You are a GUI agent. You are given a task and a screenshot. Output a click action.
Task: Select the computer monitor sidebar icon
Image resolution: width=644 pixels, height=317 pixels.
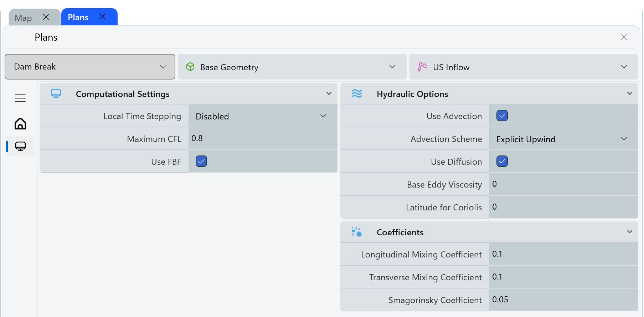point(20,146)
